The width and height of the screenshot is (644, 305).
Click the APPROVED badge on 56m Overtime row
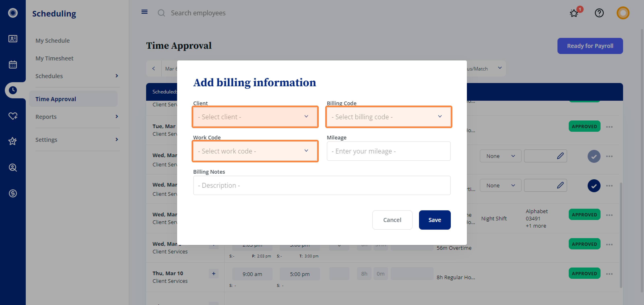pos(584,244)
